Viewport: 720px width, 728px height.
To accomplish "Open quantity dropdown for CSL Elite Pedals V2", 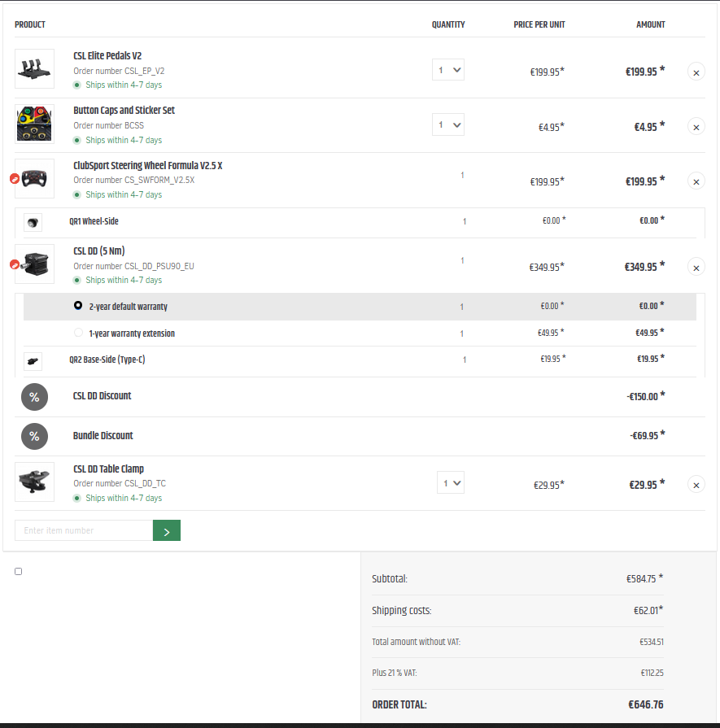I will click(447, 70).
